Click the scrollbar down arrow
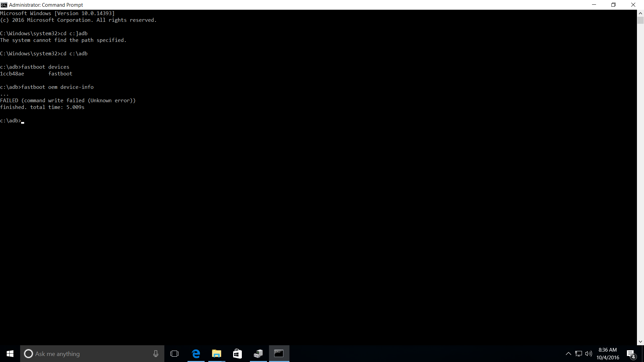Viewport: 644px width, 362px height. coord(640,342)
